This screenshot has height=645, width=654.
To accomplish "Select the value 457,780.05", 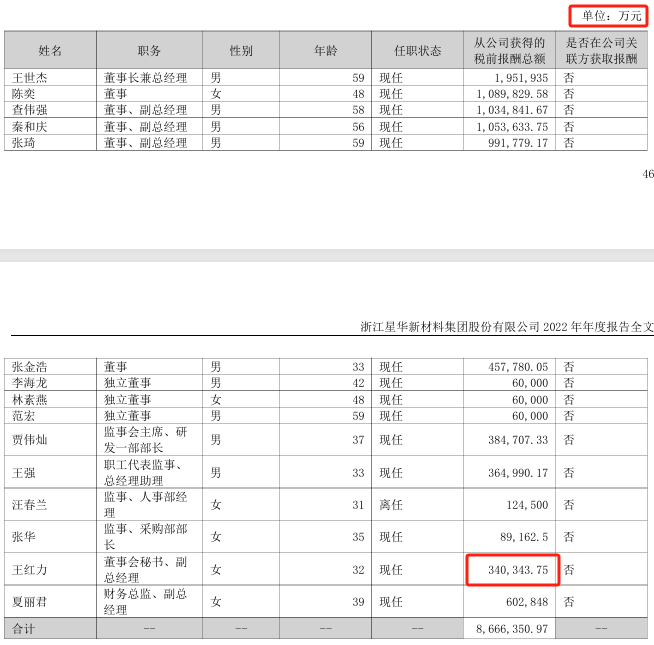I will [x=518, y=367].
